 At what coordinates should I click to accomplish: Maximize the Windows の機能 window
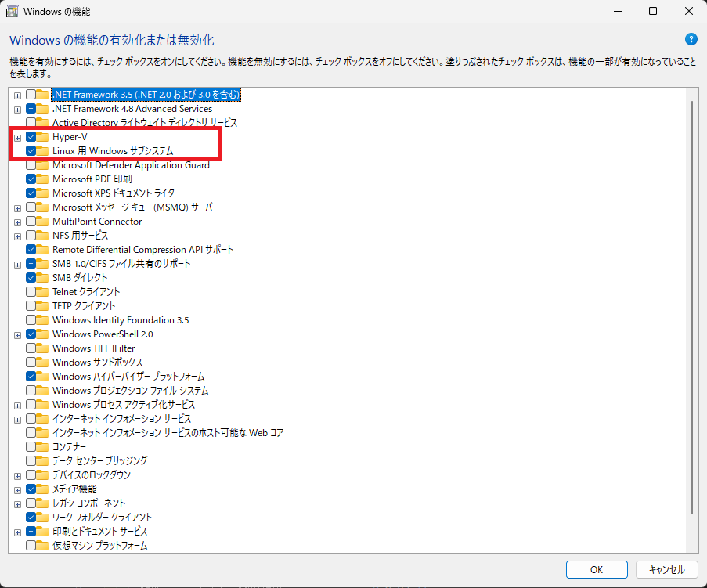click(653, 11)
